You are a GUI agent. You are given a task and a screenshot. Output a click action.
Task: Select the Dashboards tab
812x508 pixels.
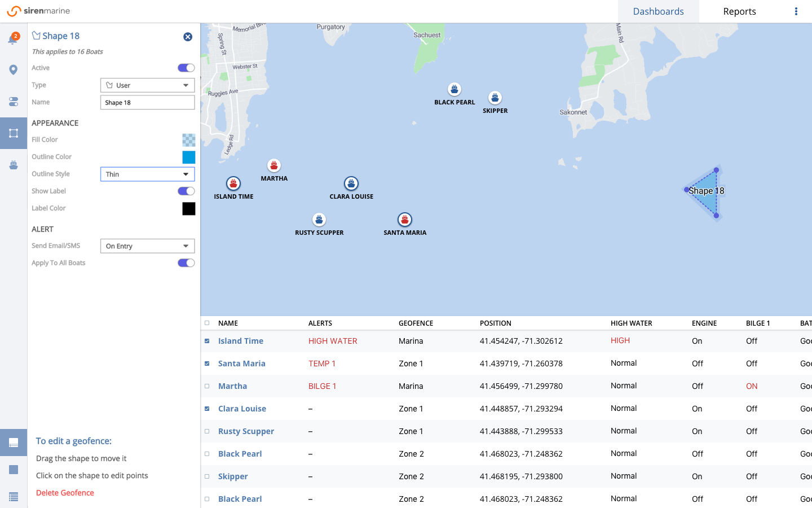pos(658,11)
